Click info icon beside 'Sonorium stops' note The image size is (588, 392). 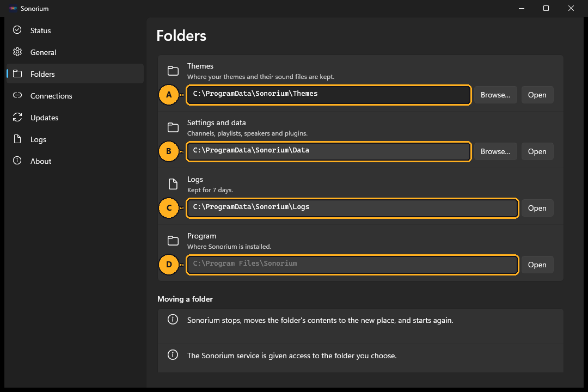coord(173,319)
